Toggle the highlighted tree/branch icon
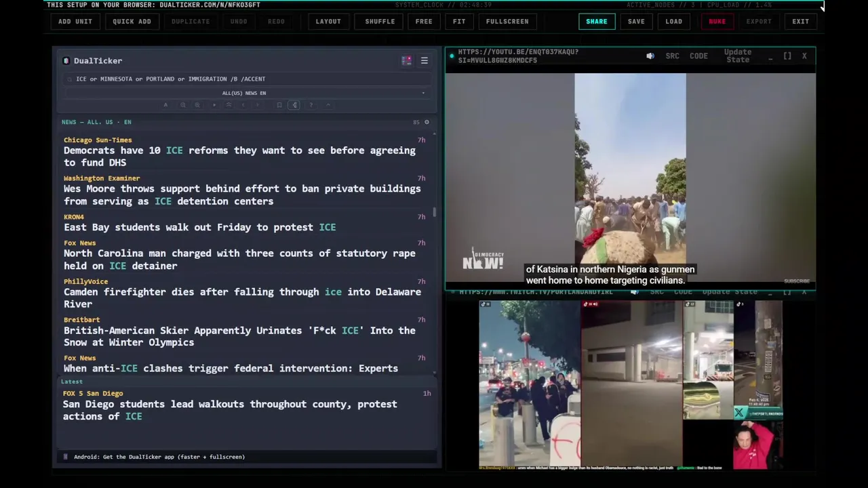Screen dimensions: 868x488 pyautogui.click(x=294, y=105)
